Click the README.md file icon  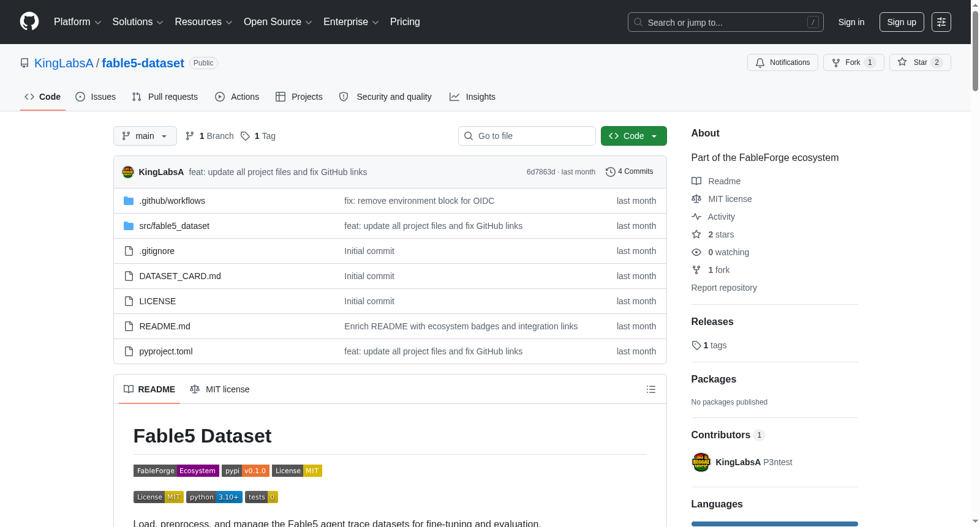(129, 326)
